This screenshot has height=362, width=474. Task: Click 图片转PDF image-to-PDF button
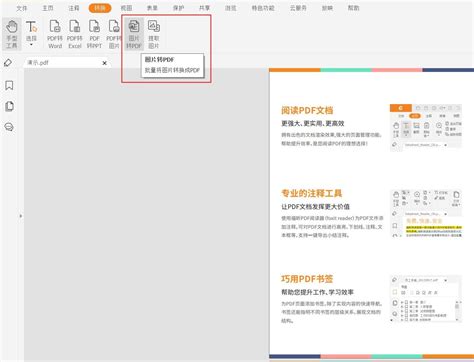(134, 34)
